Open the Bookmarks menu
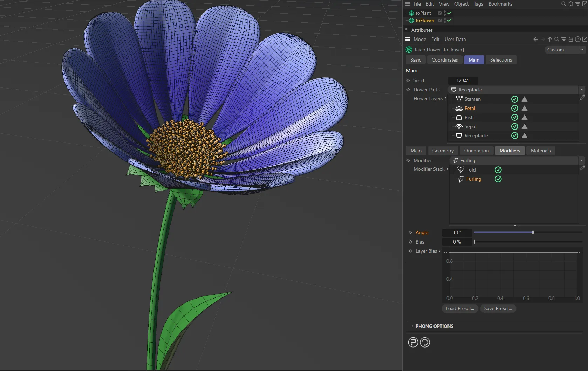588x371 pixels. click(x=500, y=4)
